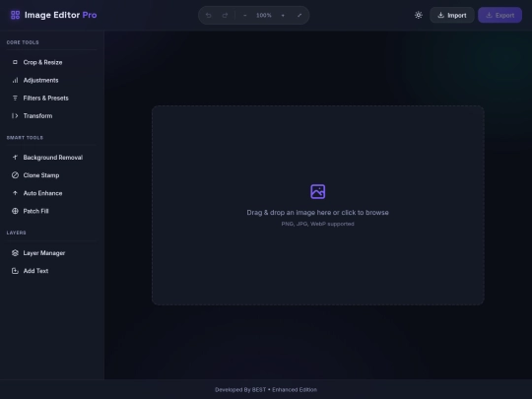The width and height of the screenshot is (532, 399).
Task: Click 'Developed By BEST • Enhanced Edition' footer
Action: (x=266, y=389)
